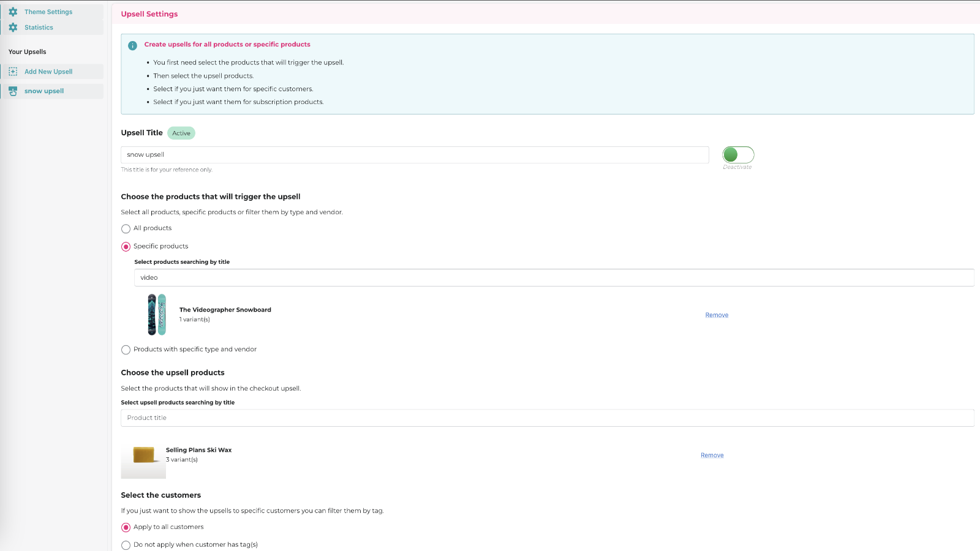Click the Add New Upsell icon
Screen dimensions: 980x551
click(x=13, y=71)
